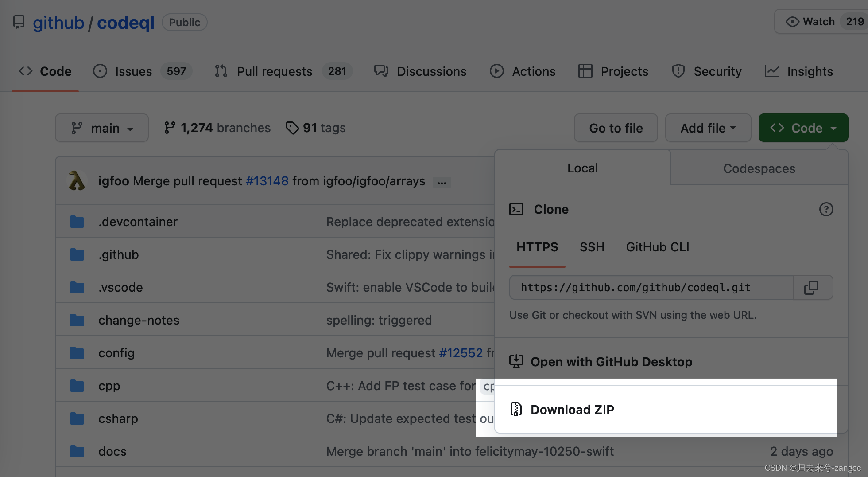The width and height of the screenshot is (868, 477).
Task: Open the Pull requests tab
Action: click(283, 71)
